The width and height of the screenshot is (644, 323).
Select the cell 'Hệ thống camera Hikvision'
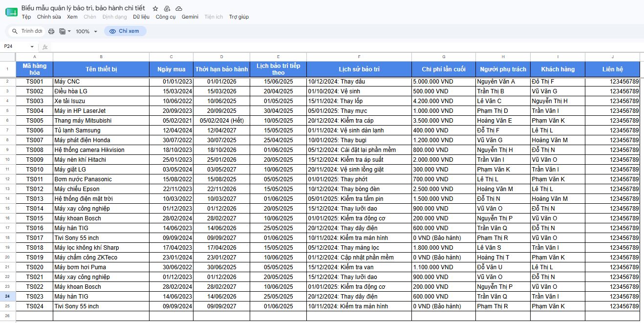coord(101,150)
